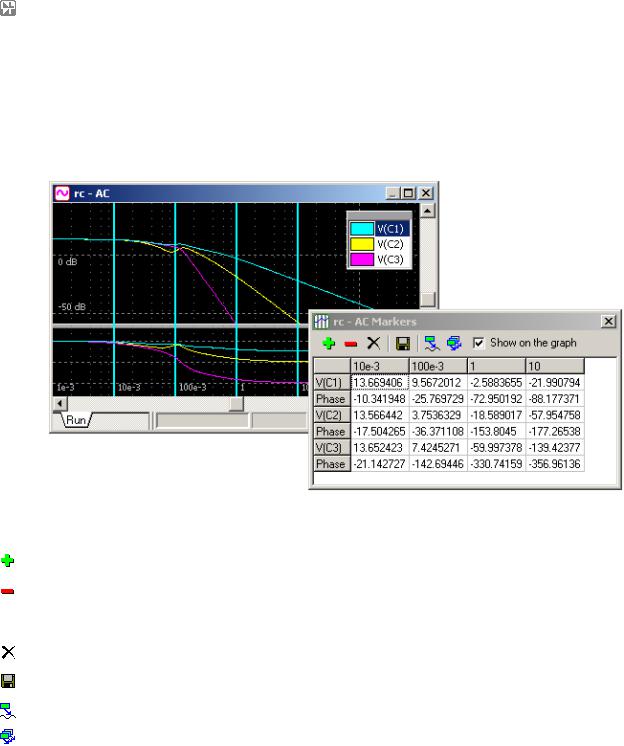
Task: Minimize the rc - AC graph window
Action: pos(392,193)
